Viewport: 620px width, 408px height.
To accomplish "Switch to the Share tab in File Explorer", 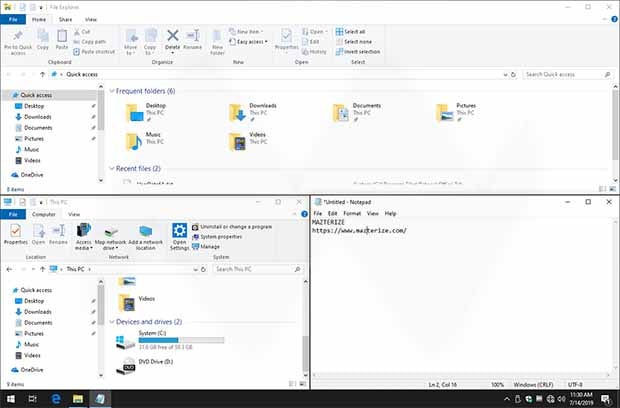I will 66,19.
